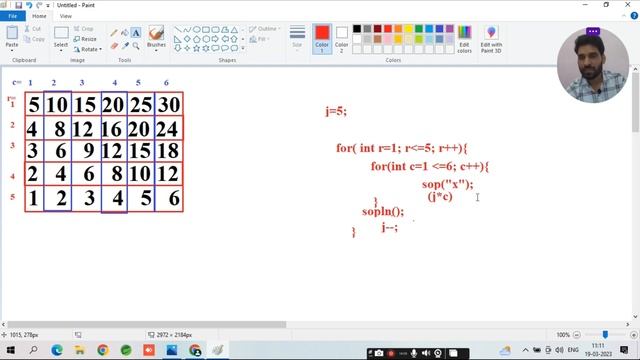Pick the green color swatch
The height and width of the screenshot is (360, 640).
[419, 29]
